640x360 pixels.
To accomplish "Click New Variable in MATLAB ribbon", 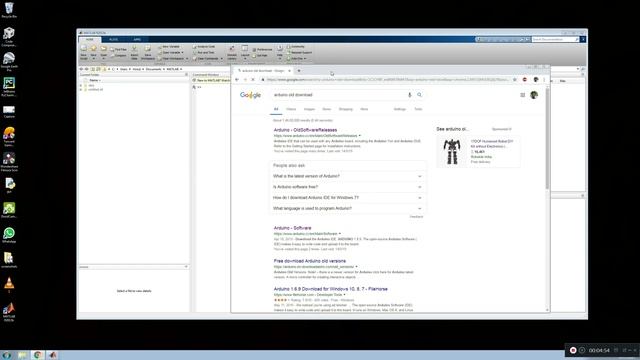I will (x=169, y=47).
